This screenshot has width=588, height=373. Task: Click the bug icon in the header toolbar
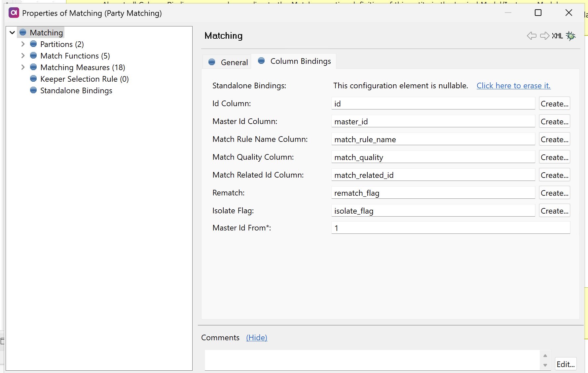click(571, 36)
